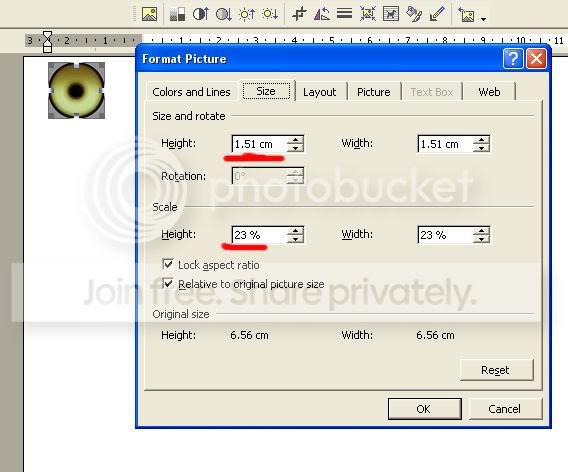Click the Less Brightness icon
The width and height of the screenshot is (568, 472).
pos(270,14)
